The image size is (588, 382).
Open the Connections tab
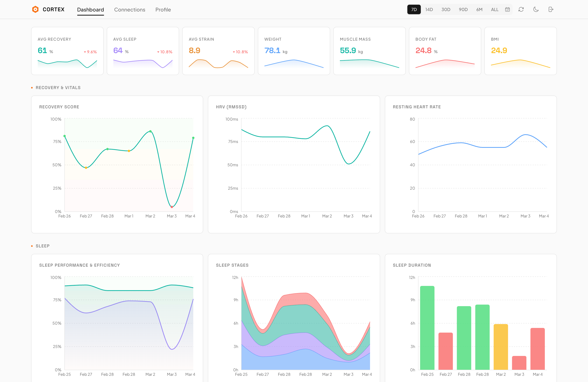(x=129, y=10)
